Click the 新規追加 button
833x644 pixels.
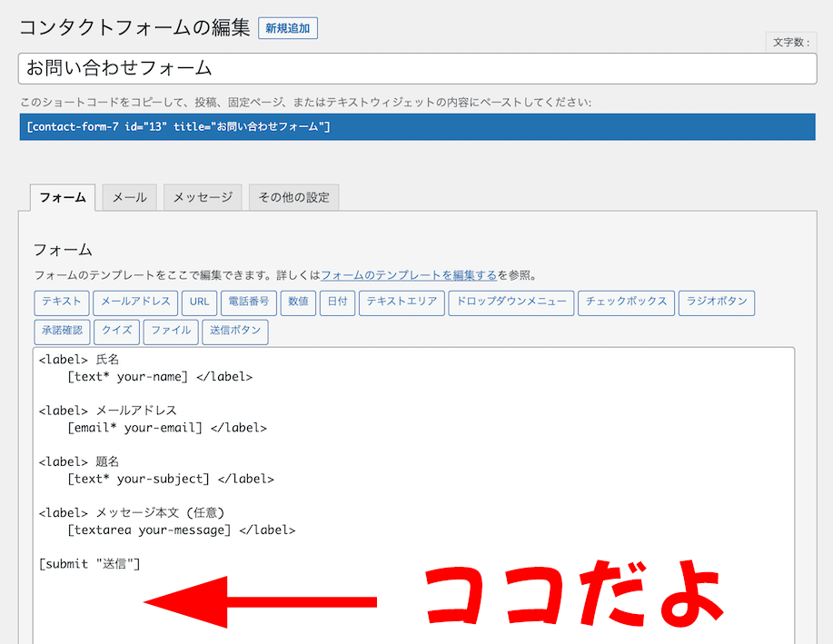(287, 28)
